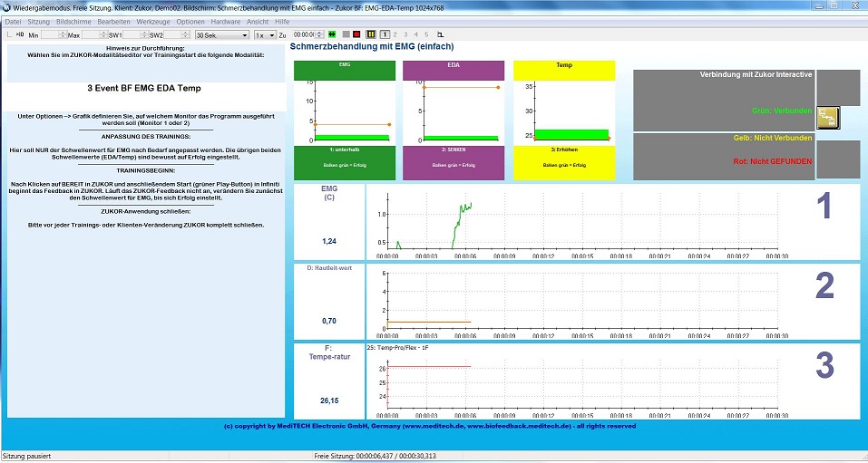Click the small marker icon after screen numbers
868x463 pixels.
point(441,34)
